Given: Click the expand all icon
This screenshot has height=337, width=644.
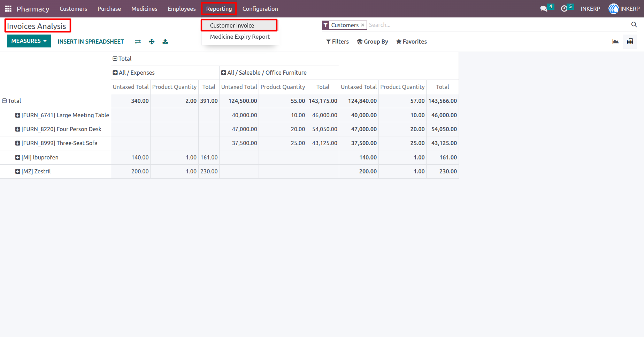Looking at the screenshot, I should click(x=152, y=42).
